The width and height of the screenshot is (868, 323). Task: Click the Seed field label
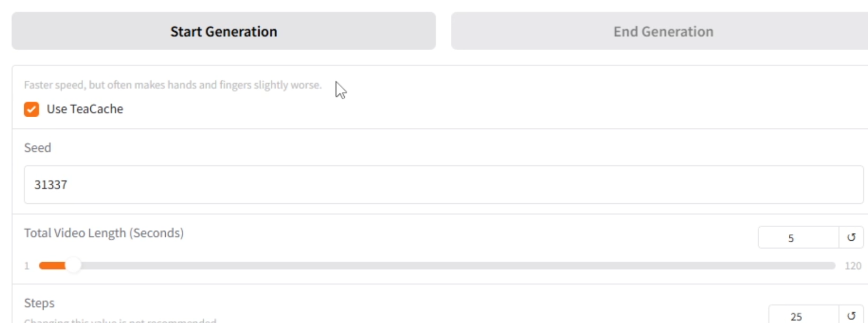point(37,148)
